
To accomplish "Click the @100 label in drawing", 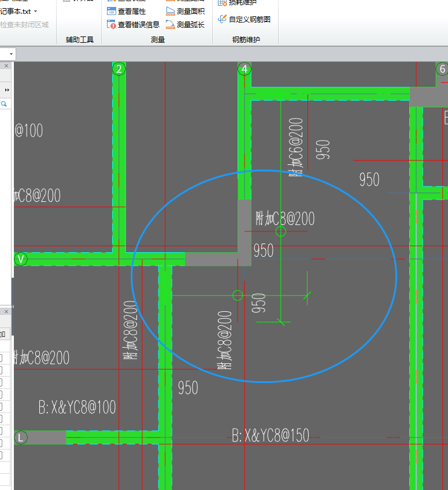I will [x=29, y=131].
